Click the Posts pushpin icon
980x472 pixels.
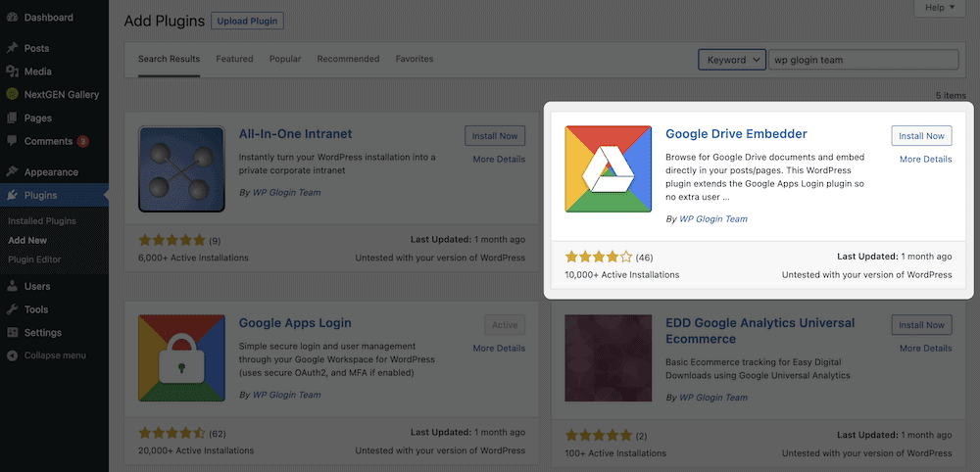12,48
